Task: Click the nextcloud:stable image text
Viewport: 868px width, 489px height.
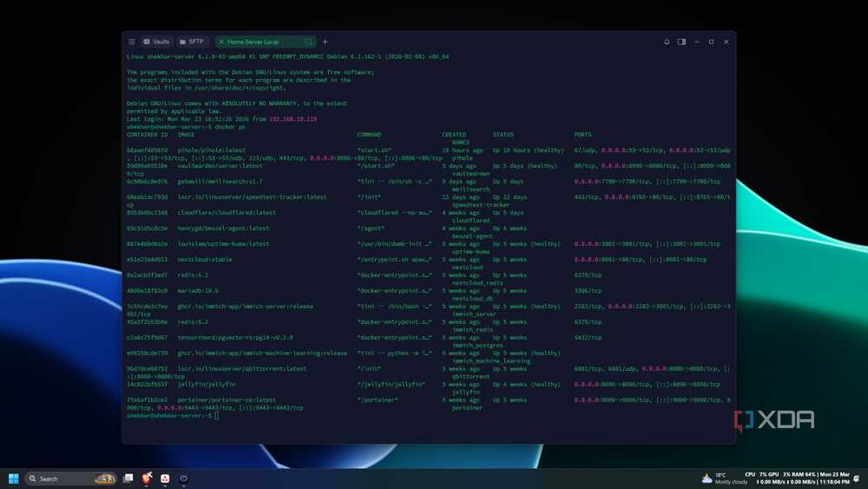Action: (x=204, y=259)
